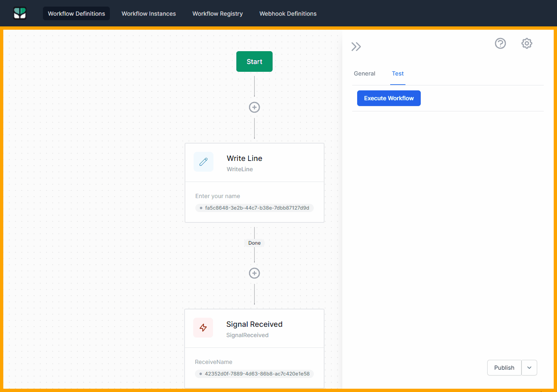Open the Publish dropdown chevron

point(529,368)
